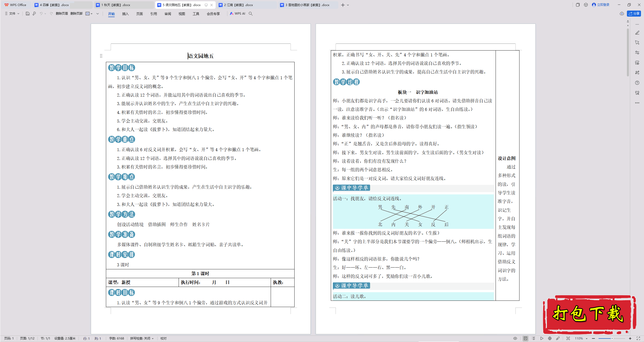Select the 会员专享 ribbon tab
The width and height of the screenshot is (644, 342).
pyautogui.click(x=213, y=14)
